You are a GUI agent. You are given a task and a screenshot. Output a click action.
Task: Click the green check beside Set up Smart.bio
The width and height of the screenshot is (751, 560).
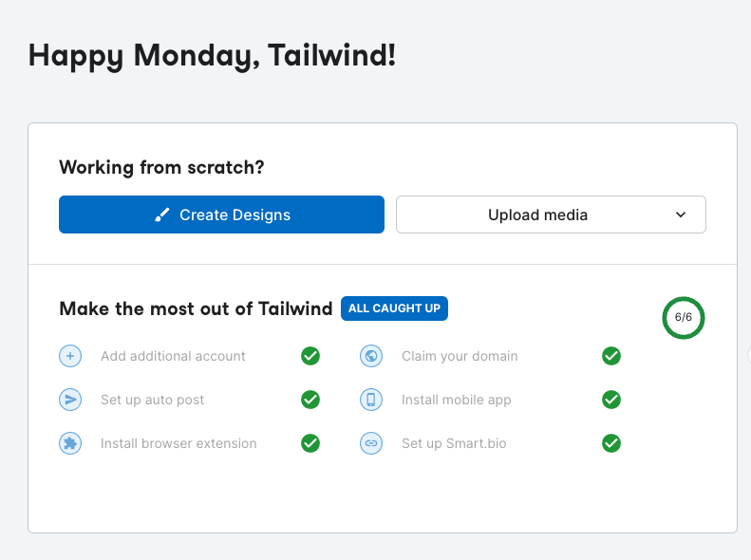(611, 443)
